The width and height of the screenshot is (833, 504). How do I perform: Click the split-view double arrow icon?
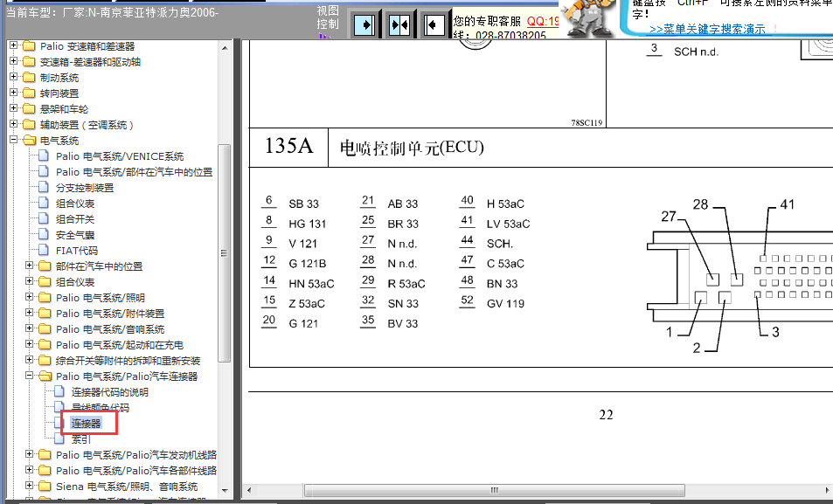tap(399, 24)
